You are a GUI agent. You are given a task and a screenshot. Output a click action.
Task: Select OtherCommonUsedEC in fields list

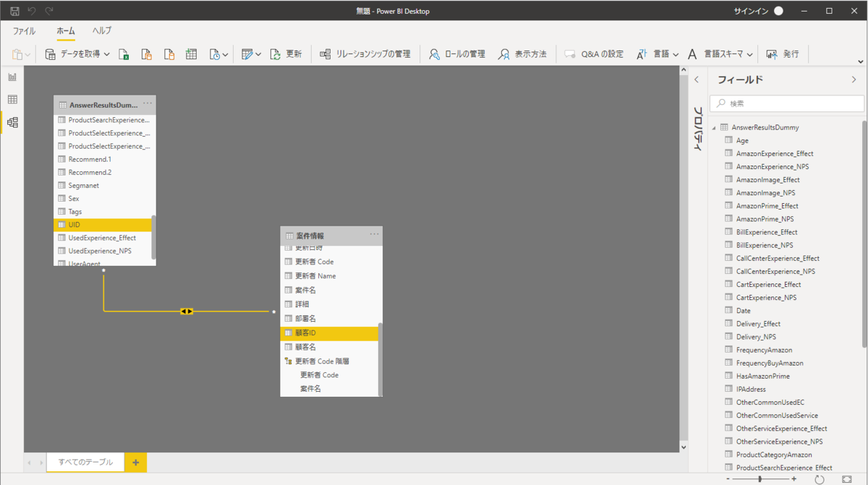(770, 402)
